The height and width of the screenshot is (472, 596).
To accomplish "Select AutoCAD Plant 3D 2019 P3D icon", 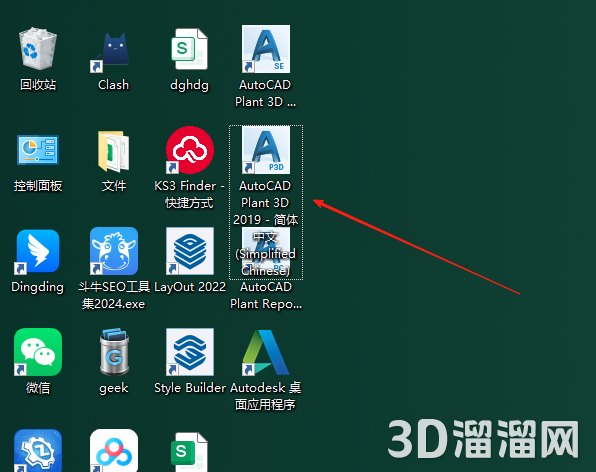I will (x=266, y=150).
